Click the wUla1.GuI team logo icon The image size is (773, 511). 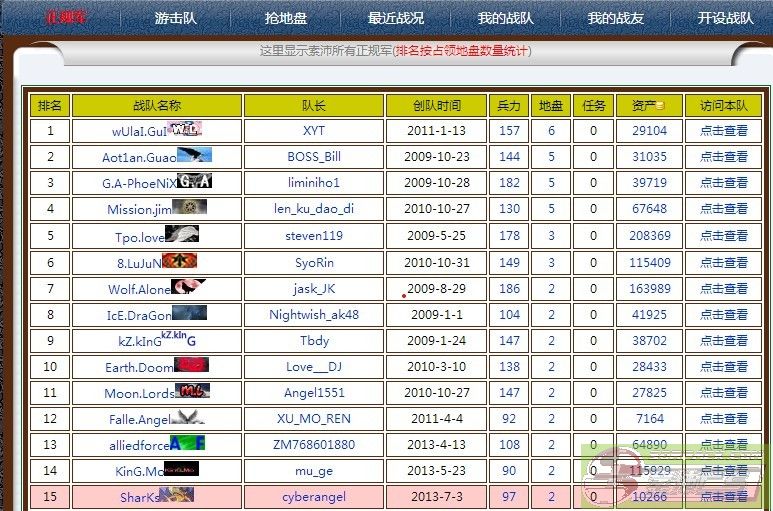(185, 129)
